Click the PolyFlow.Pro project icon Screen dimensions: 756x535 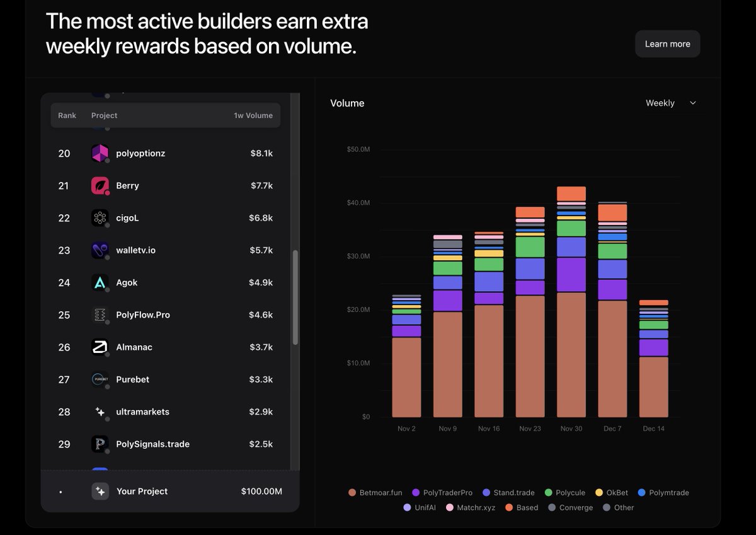(100, 314)
